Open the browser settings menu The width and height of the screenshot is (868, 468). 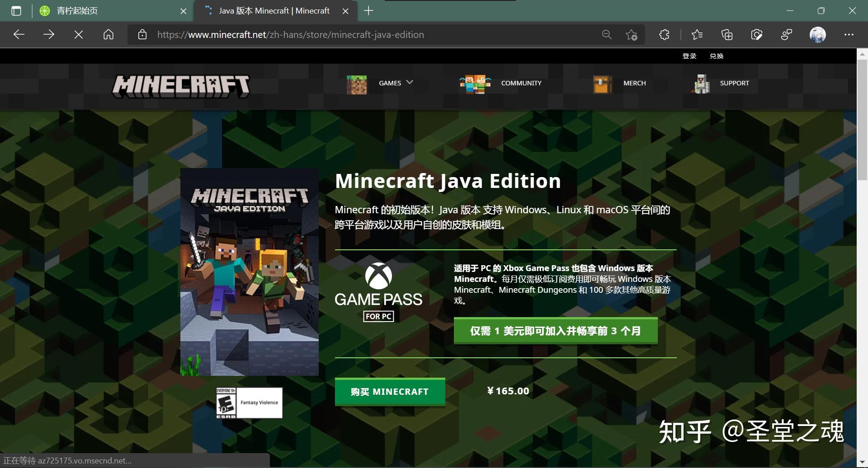tap(849, 34)
